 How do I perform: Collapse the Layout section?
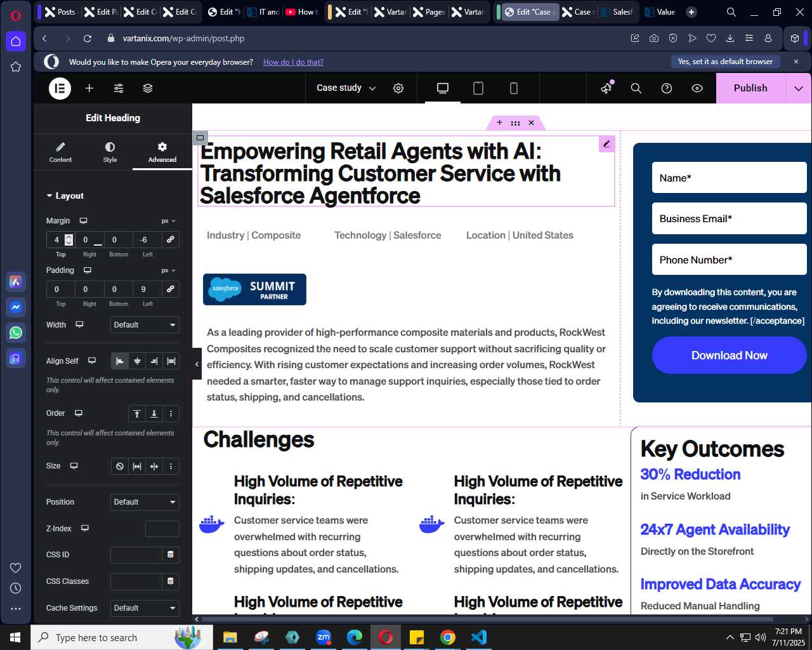coord(65,196)
